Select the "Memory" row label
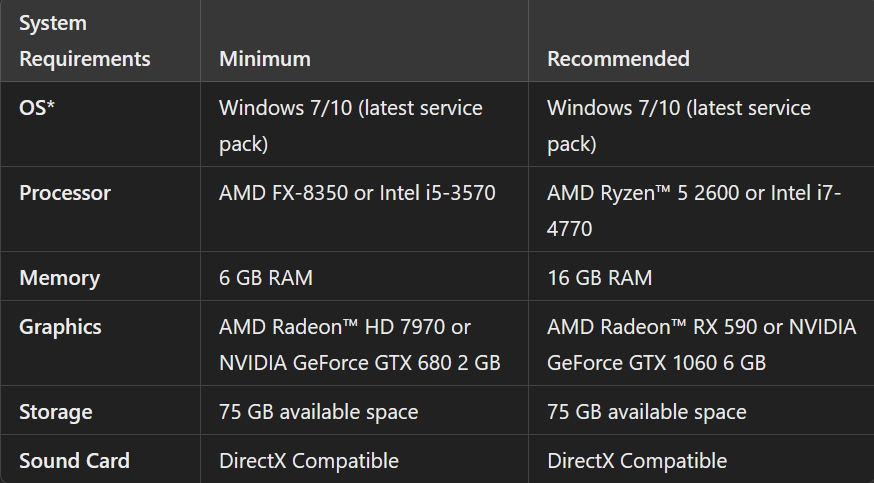This screenshot has width=874, height=483. click(x=59, y=278)
